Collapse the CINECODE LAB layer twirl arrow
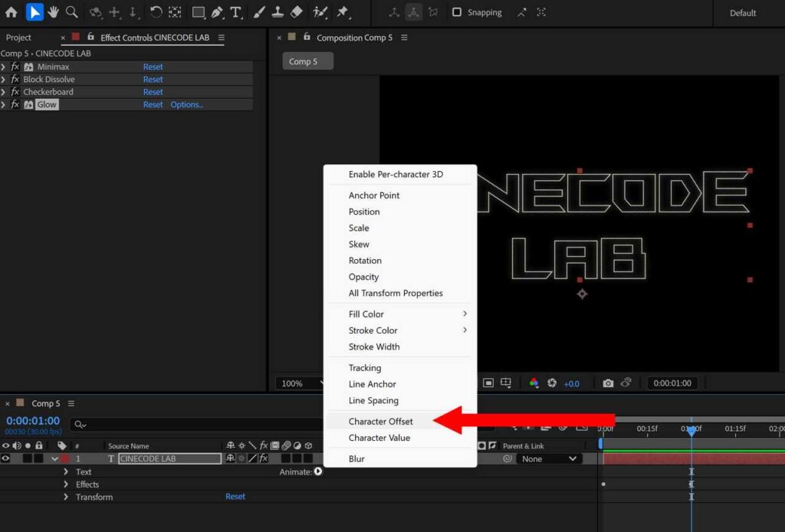The image size is (785, 532). (x=54, y=458)
